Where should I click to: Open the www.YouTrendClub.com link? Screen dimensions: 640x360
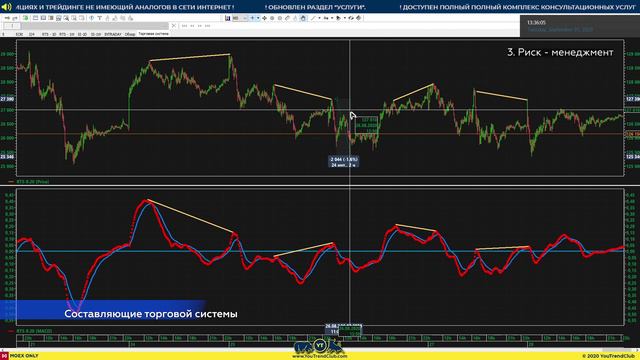[x=319, y=356]
